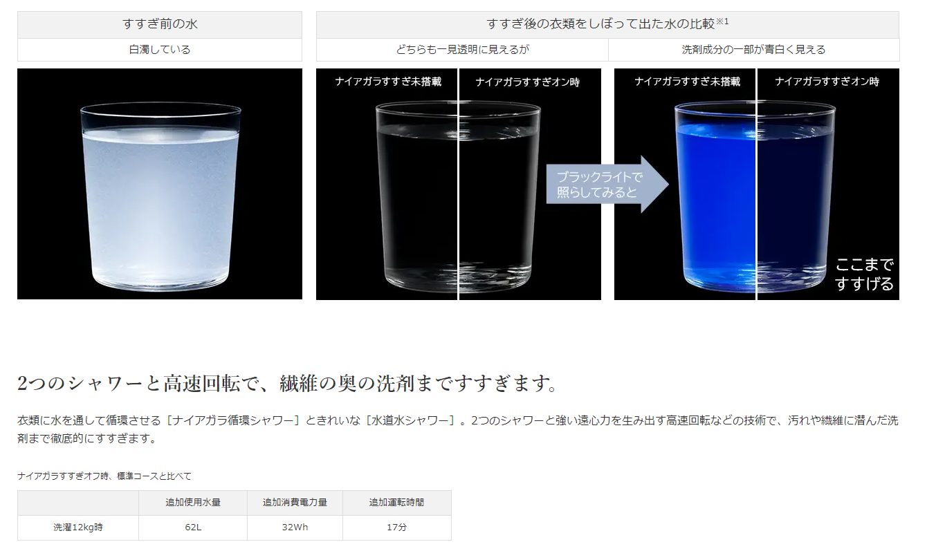The width and height of the screenshot is (927, 560).
Task: Click the 2つのシャワーと高速回転 heading
Action: pos(287,384)
